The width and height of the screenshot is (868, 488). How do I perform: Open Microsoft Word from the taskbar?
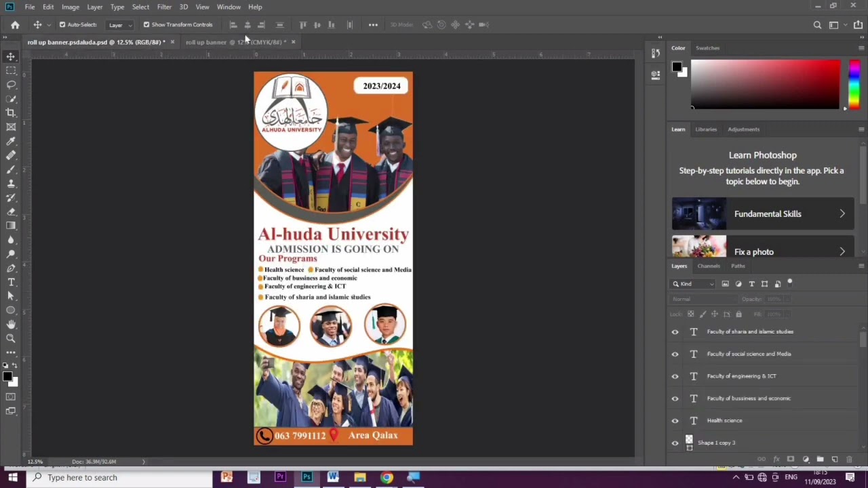click(x=333, y=478)
